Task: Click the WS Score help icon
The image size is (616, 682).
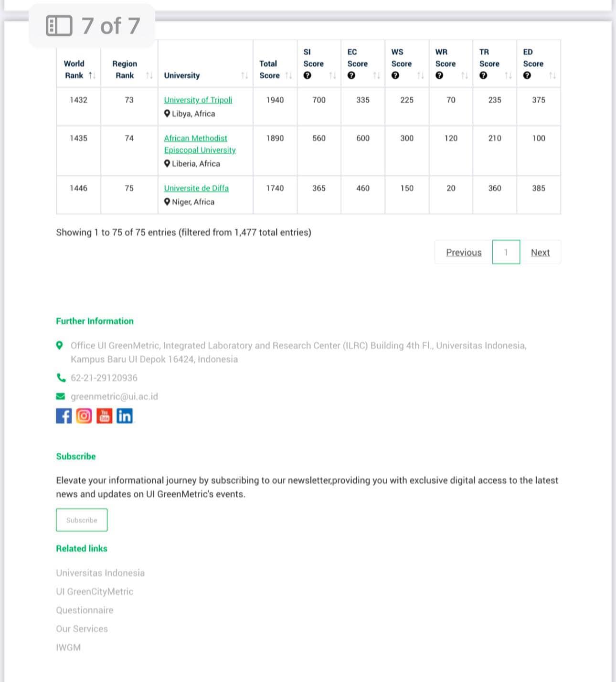Action: [395, 75]
